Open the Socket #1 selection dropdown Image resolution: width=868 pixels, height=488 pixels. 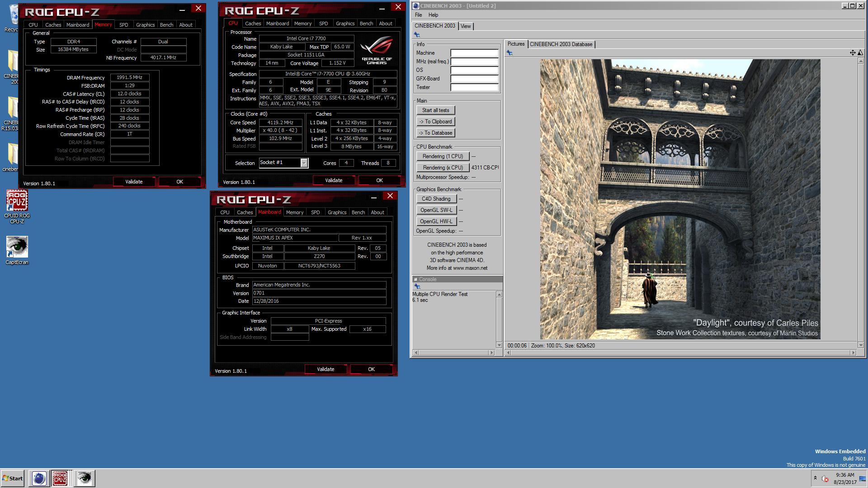tap(304, 163)
